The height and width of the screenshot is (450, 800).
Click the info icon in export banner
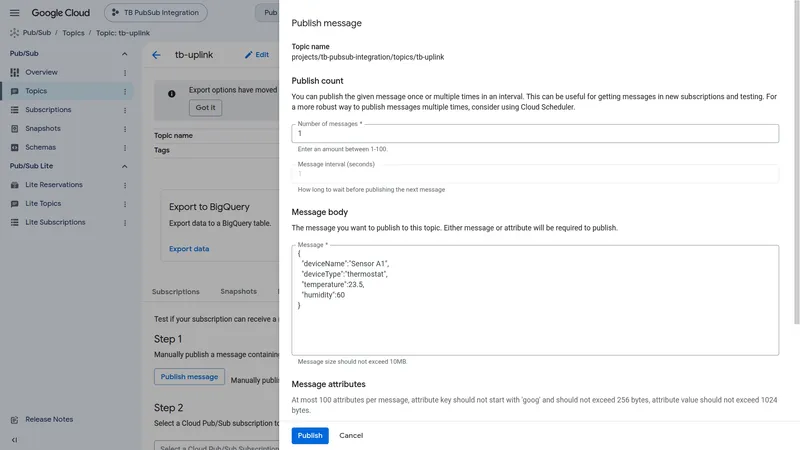coord(171,94)
